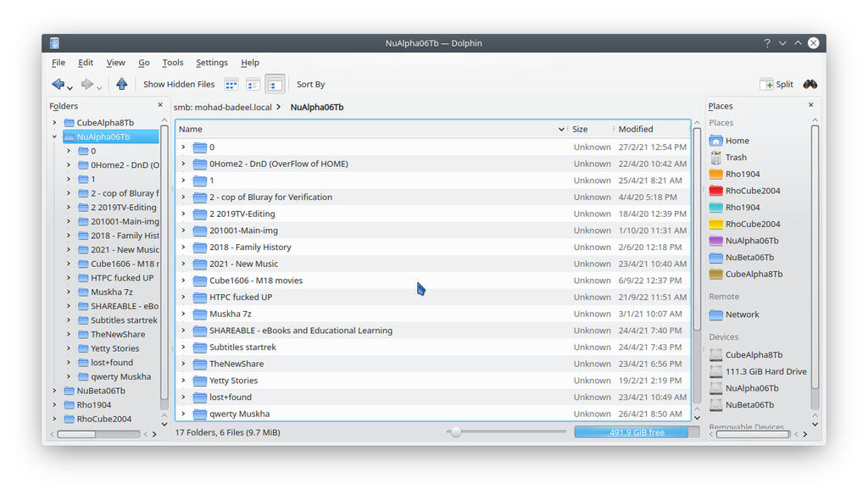Click the file list vertical scrollbar
The image size is (868, 495).
pyautogui.click(x=697, y=229)
